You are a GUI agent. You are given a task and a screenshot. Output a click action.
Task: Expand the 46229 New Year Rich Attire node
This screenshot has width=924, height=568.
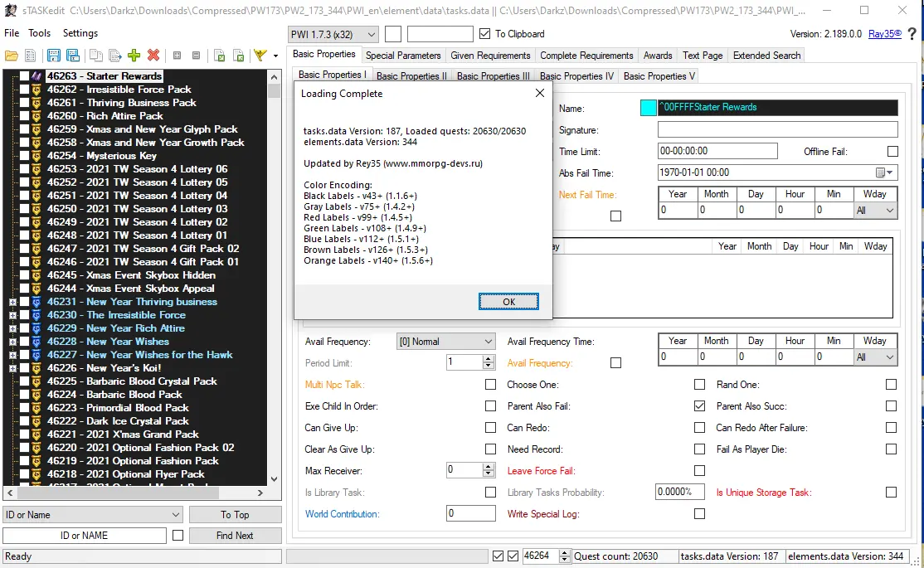click(12, 328)
